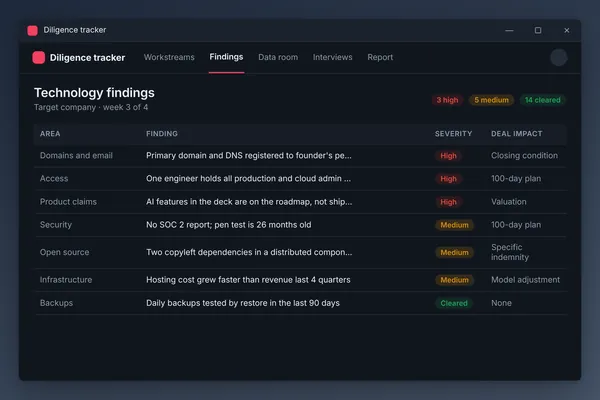Click None deal impact in Backups row

(x=501, y=303)
